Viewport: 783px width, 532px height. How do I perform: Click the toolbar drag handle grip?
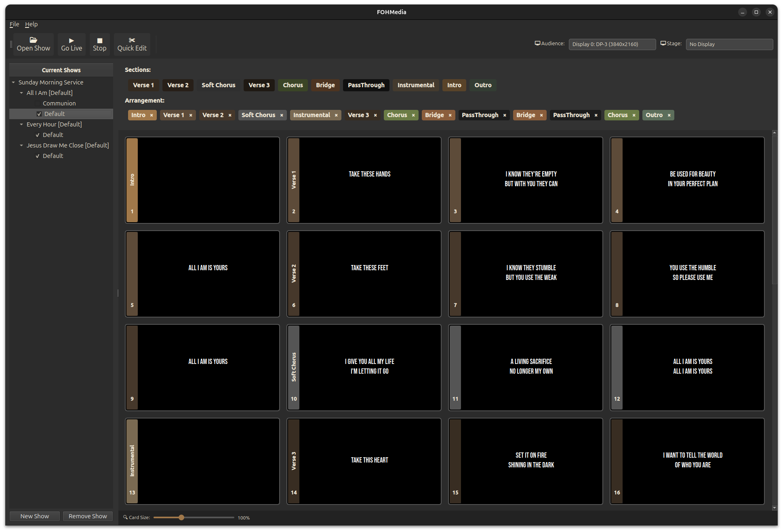tap(11, 44)
